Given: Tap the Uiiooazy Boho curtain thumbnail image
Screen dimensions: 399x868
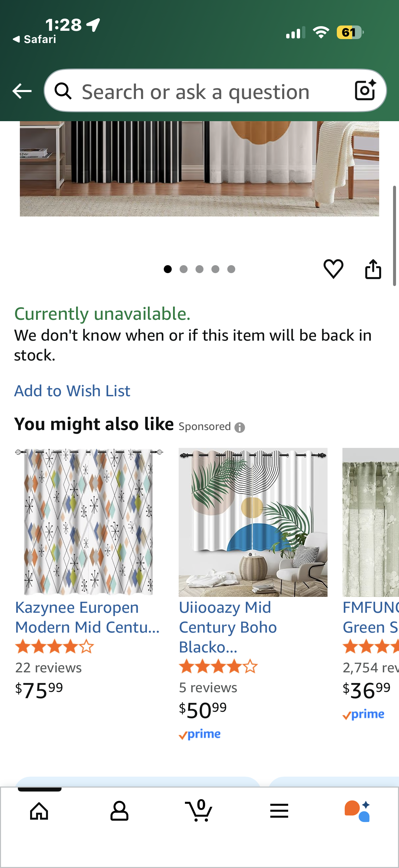Looking at the screenshot, I should (x=253, y=522).
